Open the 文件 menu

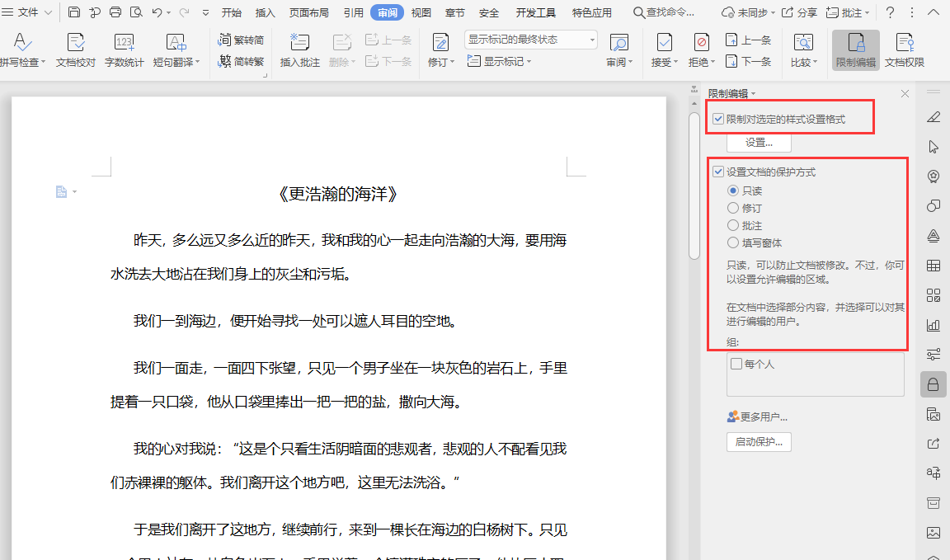(x=29, y=12)
